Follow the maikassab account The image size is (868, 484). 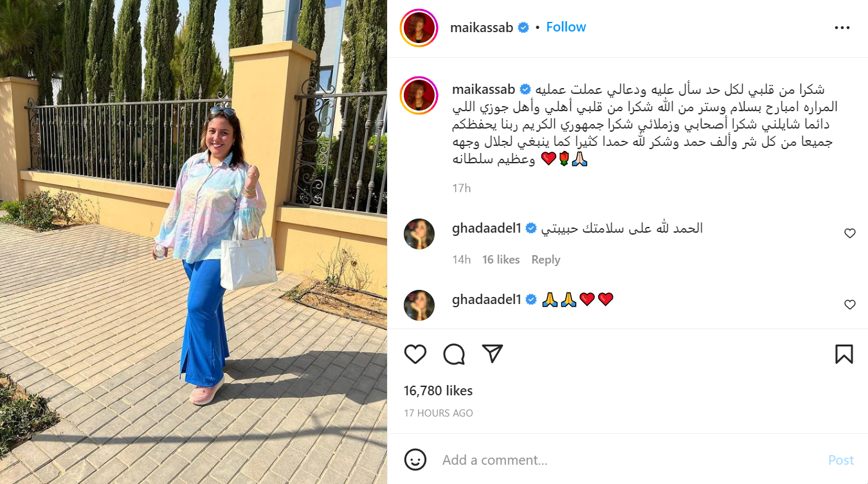coord(566,27)
